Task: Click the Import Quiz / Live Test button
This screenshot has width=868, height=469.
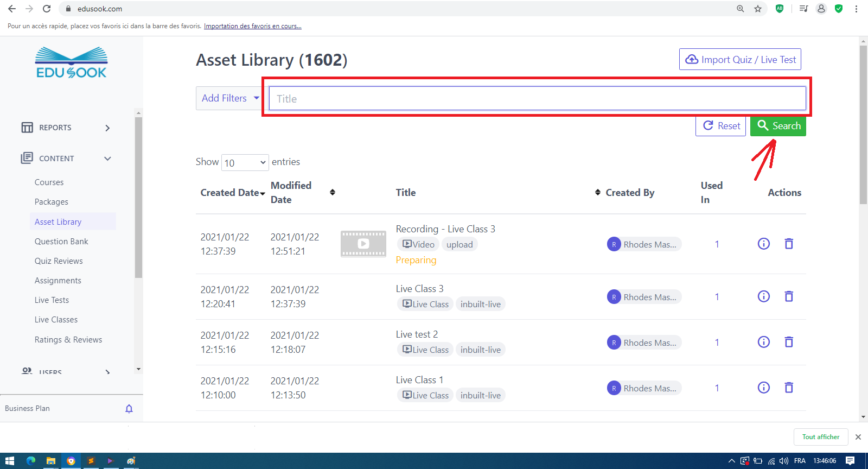Action: tap(740, 60)
